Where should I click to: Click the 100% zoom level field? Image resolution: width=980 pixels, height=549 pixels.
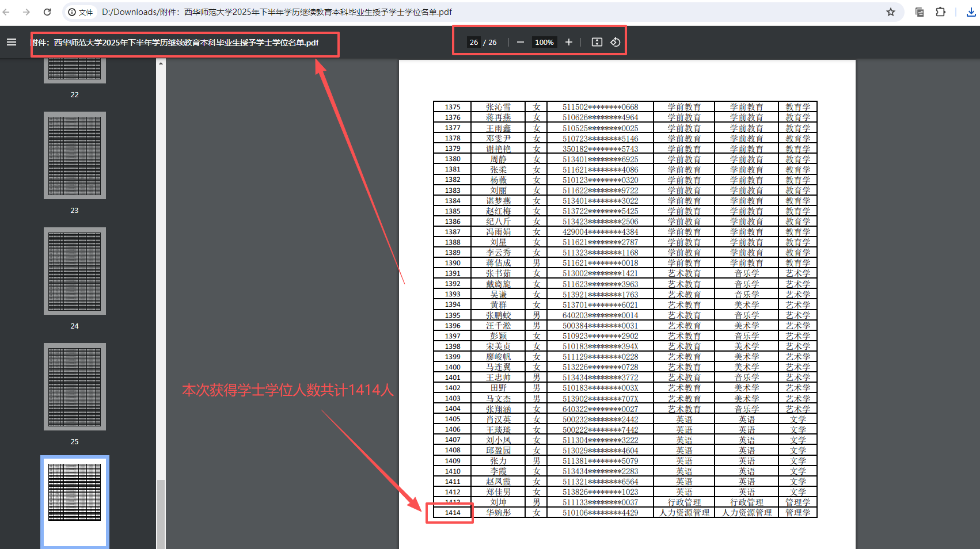[544, 42]
